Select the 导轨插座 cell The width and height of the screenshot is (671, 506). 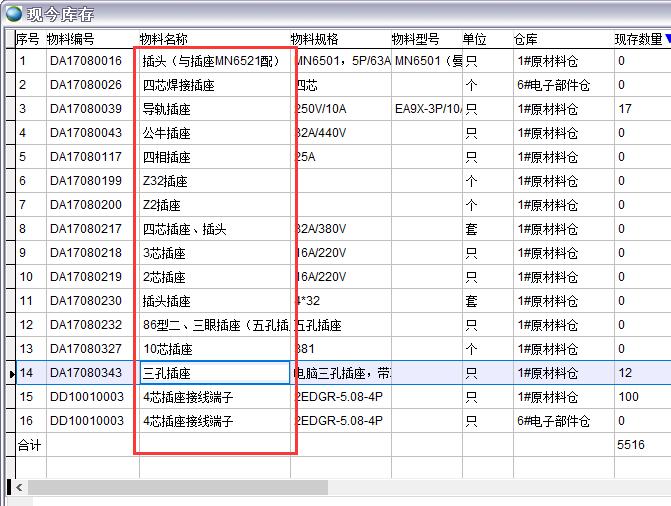(166, 109)
